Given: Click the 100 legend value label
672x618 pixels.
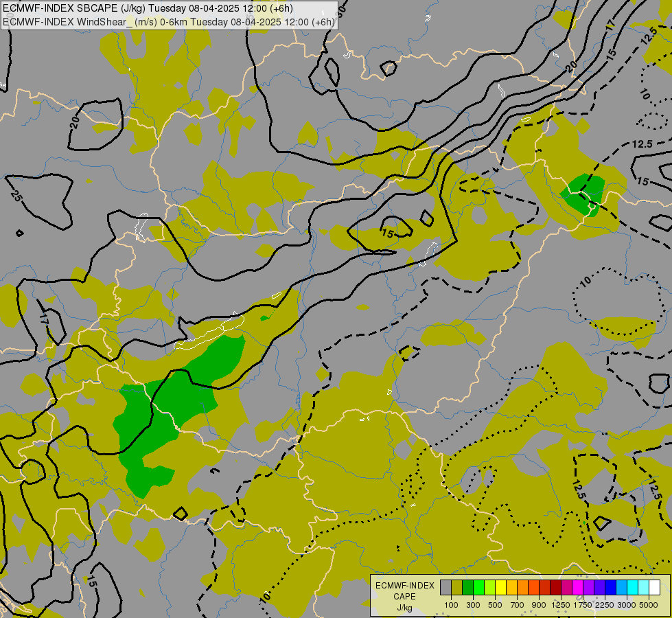Looking at the screenshot, I should point(451,605).
